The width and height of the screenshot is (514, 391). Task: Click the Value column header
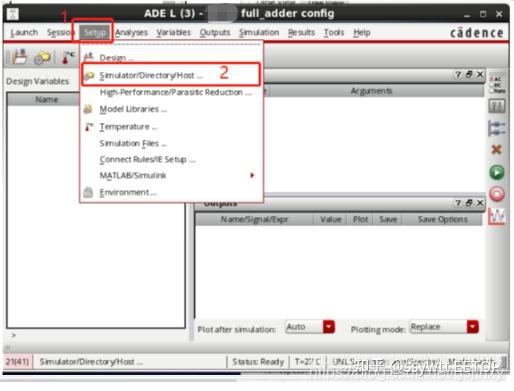click(330, 220)
